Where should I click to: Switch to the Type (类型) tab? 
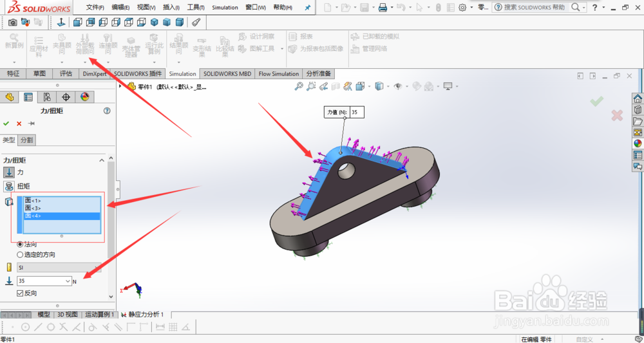pyautogui.click(x=8, y=140)
